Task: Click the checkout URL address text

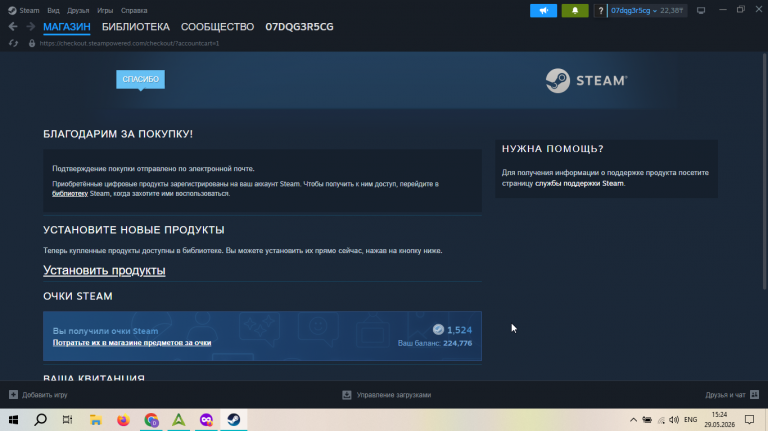Action: point(129,43)
